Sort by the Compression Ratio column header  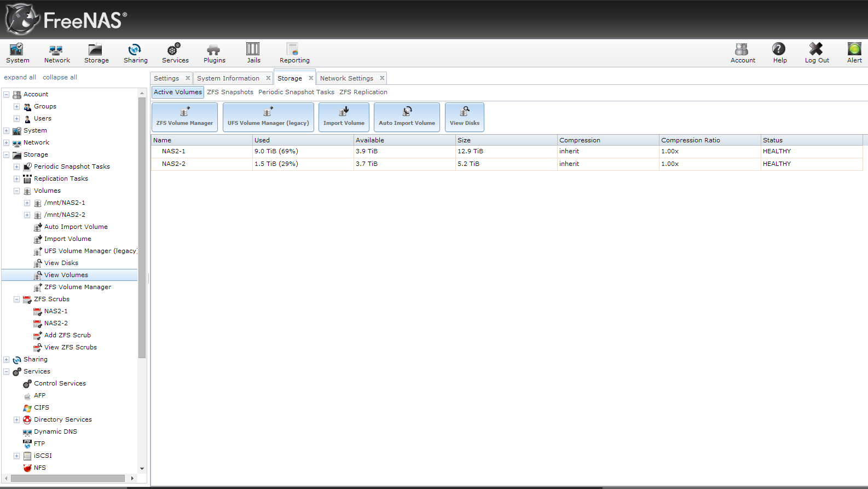pos(709,140)
